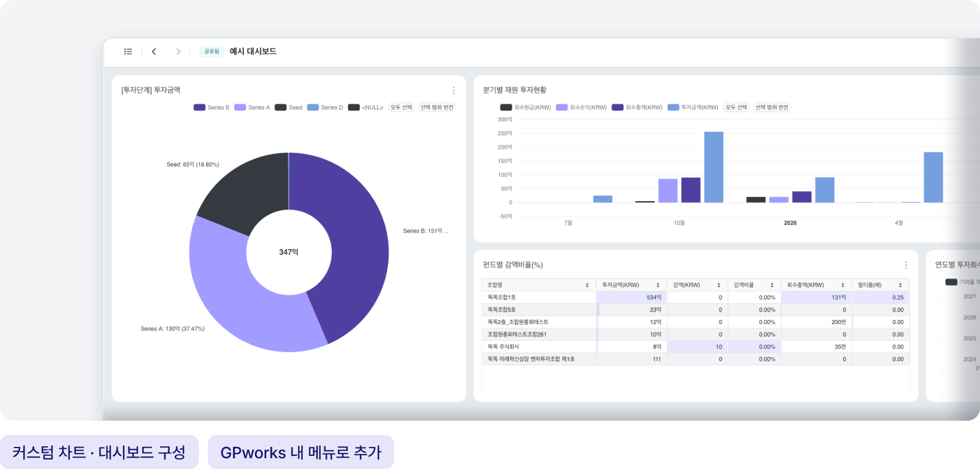
Task: Click 모두 선택 in the bar chart legend
Action: 736,107
